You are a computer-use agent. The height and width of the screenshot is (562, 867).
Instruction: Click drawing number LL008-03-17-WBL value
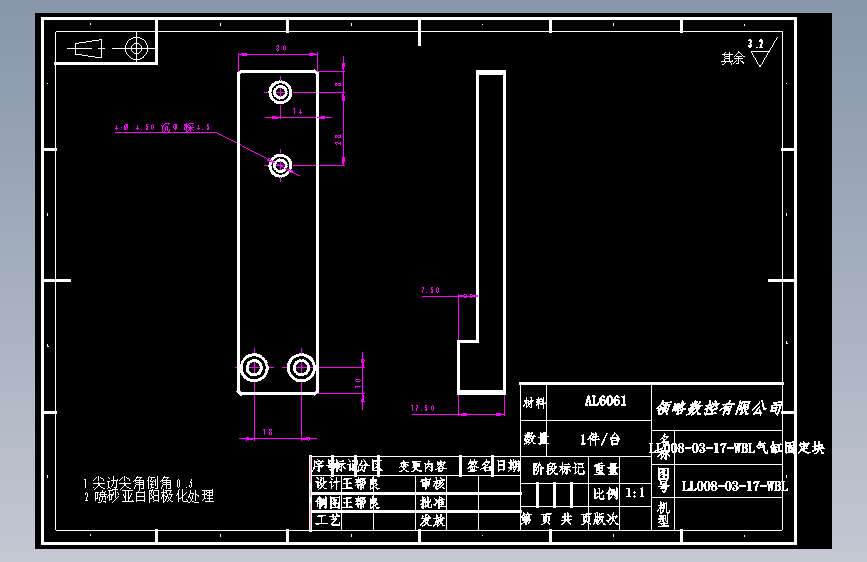tap(734, 486)
